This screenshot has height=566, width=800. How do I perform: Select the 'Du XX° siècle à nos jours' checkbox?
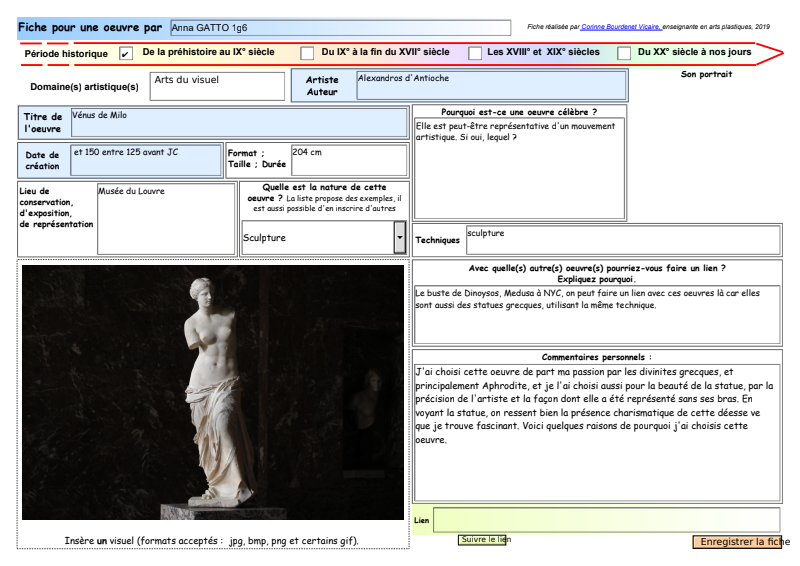tap(624, 53)
